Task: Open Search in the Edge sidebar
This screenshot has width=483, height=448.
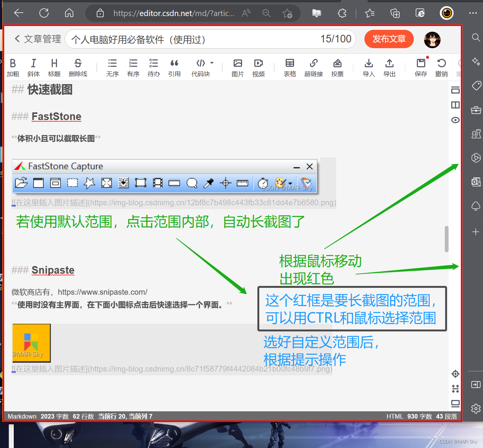Action: (x=476, y=37)
